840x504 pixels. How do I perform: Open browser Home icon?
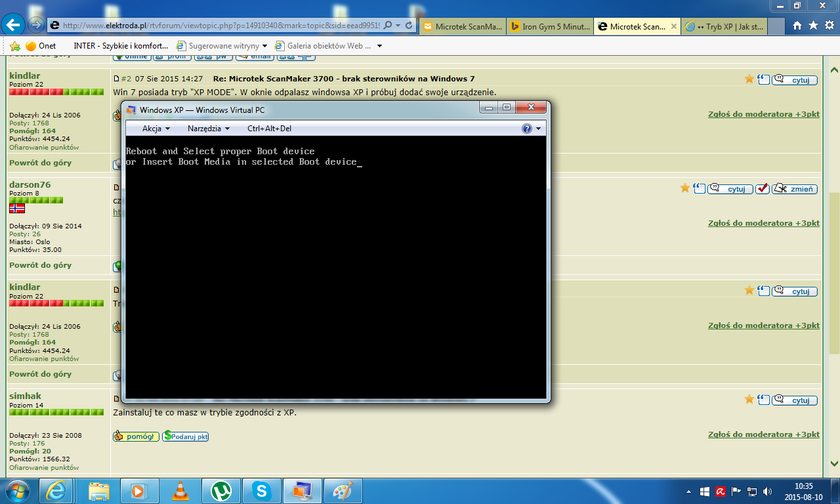pos(797,26)
